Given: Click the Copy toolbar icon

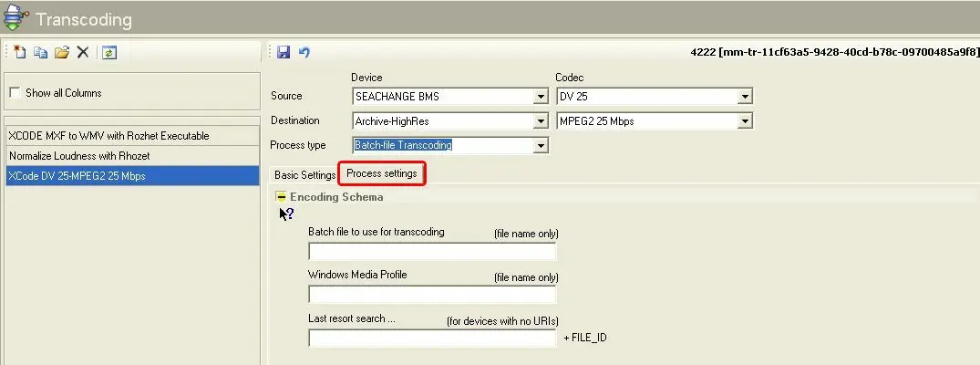Looking at the screenshot, I should (40, 53).
